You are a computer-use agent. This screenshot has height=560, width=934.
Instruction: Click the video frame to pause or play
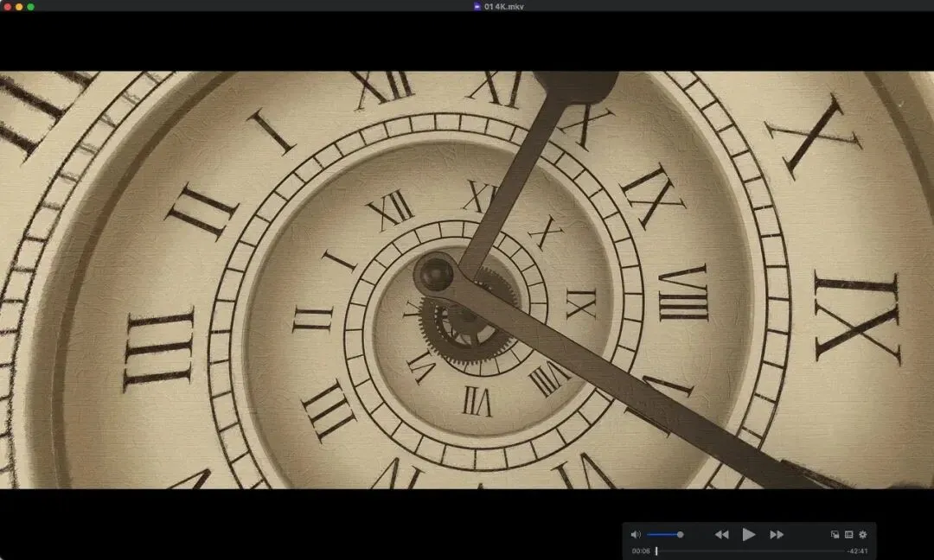(467, 280)
